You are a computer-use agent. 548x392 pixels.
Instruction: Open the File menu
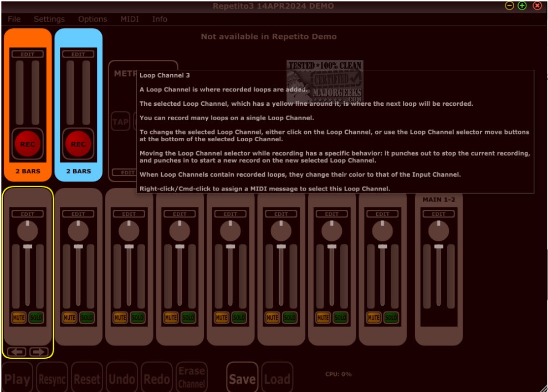(14, 19)
